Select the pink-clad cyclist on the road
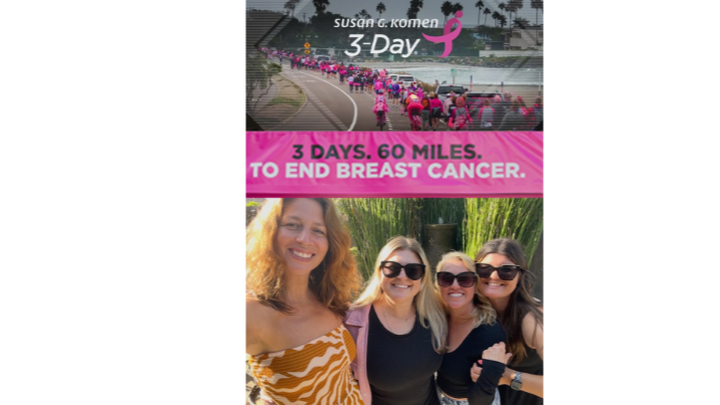 click(380, 108)
